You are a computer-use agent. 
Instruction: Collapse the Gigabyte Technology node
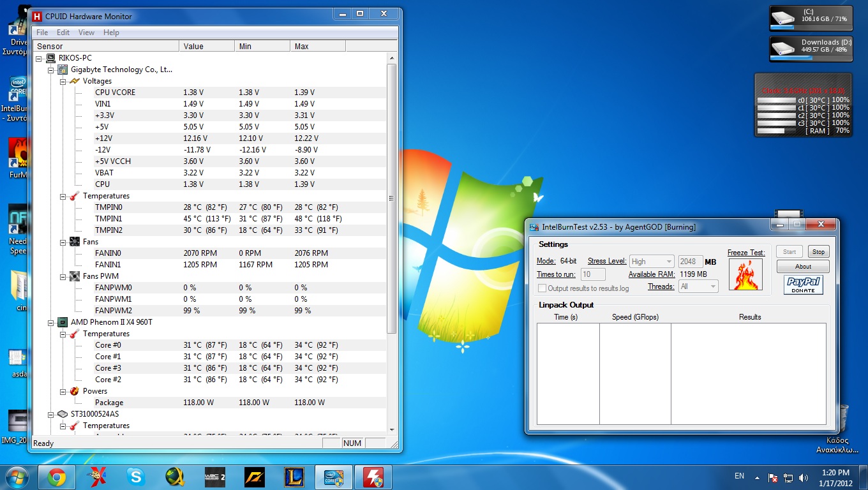coord(52,70)
